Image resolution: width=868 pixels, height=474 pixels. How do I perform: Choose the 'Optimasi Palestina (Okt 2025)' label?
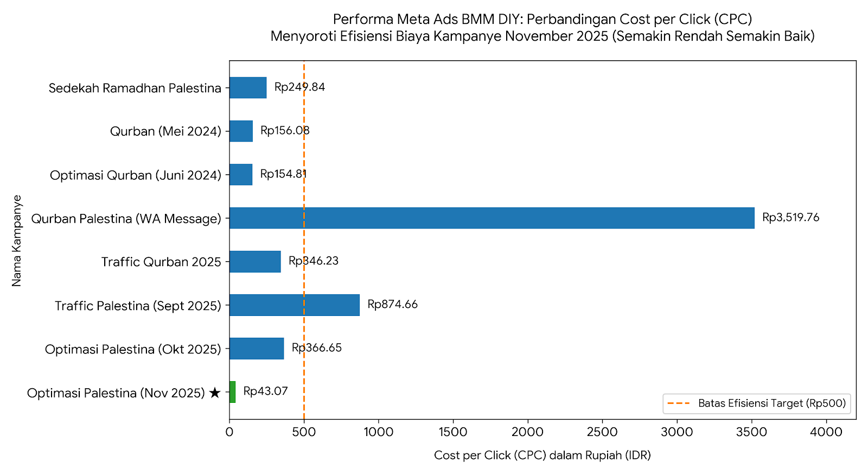133,349
